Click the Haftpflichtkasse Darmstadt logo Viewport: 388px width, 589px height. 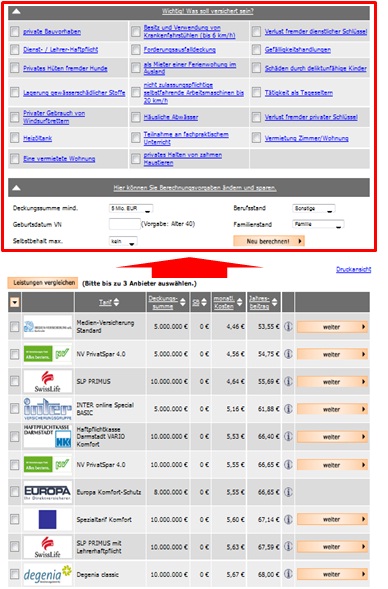pos(48,436)
